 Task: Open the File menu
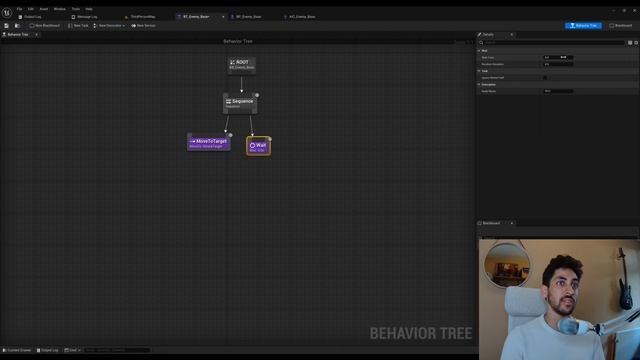pyautogui.click(x=19, y=9)
